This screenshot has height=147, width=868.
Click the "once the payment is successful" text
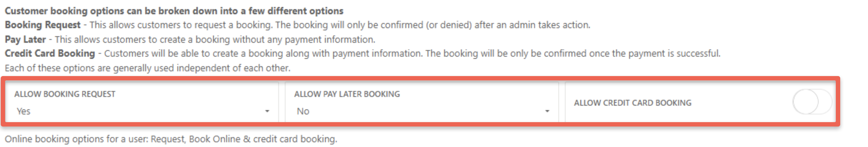pos(665,53)
